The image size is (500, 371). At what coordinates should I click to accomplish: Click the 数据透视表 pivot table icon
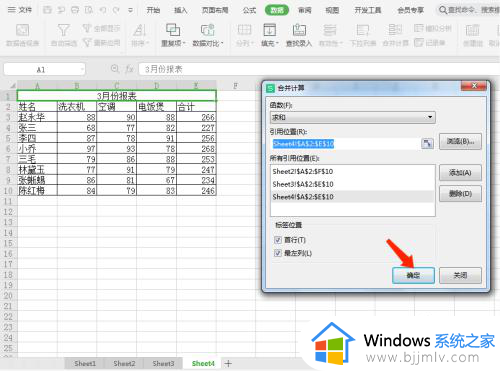[x=22, y=35]
